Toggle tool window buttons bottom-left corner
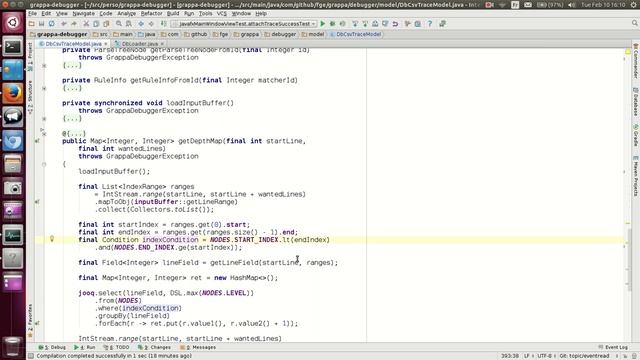This screenshot has width=640, height=360. click(31, 356)
